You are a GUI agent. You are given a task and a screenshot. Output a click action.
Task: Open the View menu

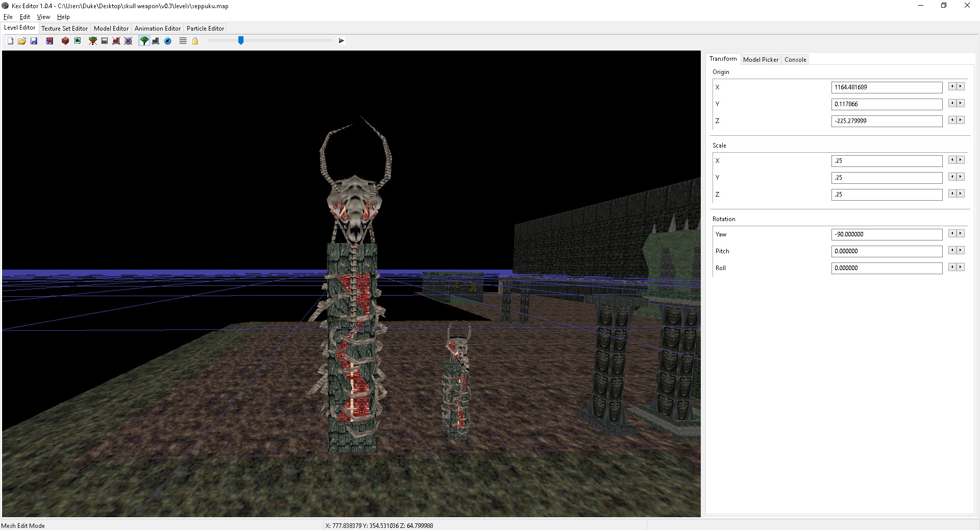(43, 17)
